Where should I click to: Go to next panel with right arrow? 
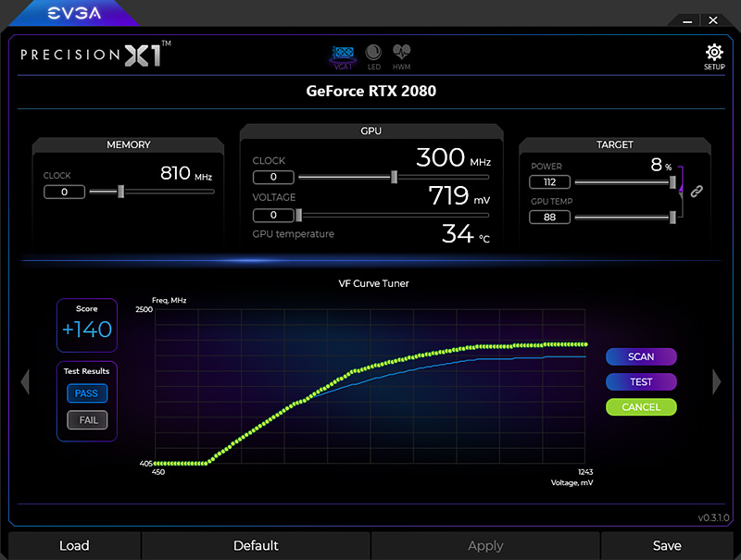point(716,381)
